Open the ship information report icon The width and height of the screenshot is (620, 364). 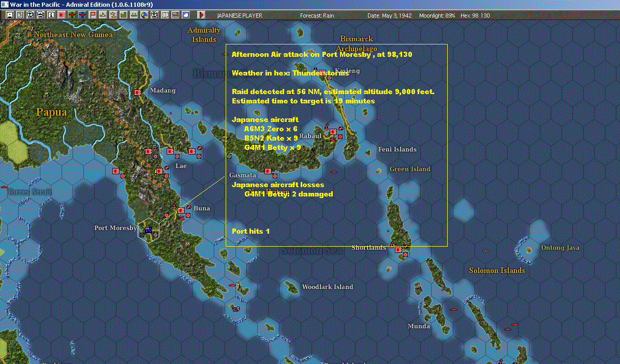(x=40, y=15)
